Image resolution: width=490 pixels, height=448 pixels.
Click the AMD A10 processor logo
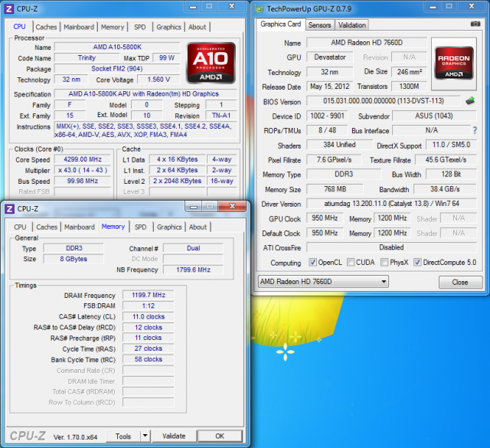211,63
